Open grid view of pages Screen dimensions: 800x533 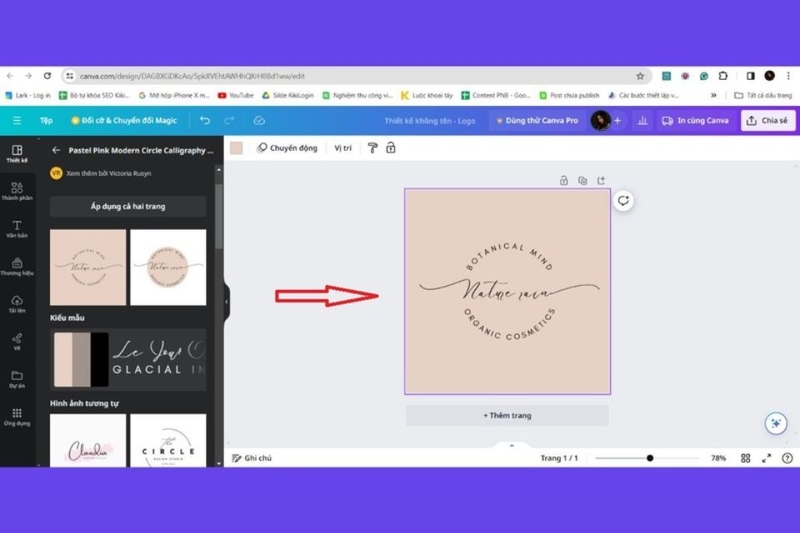point(745,458)
